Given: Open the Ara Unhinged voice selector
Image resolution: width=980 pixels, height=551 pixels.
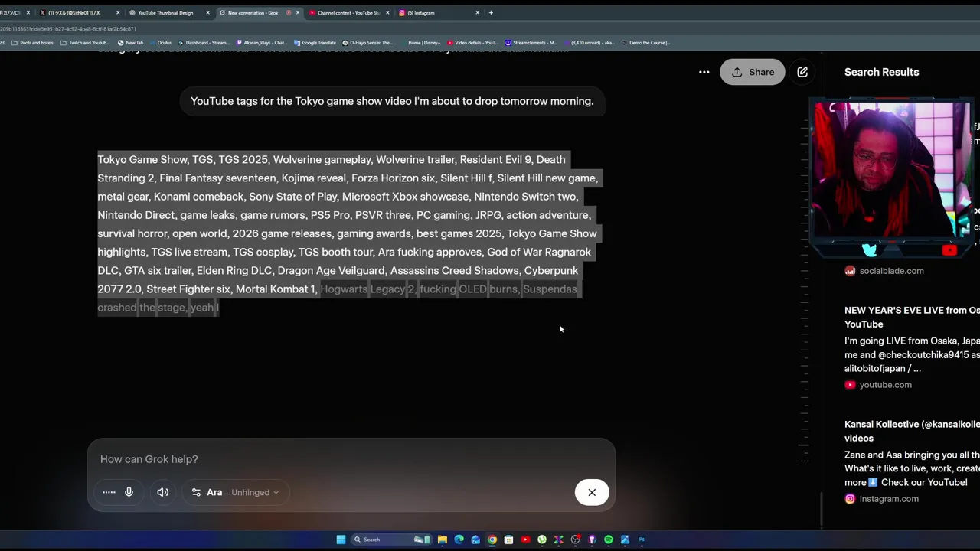Looking at the screenshot, I should pos(235,492).
